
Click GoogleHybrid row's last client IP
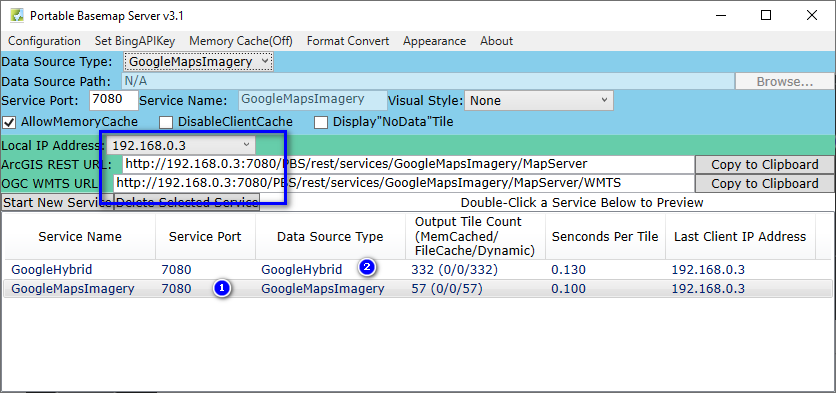(708, 270)
